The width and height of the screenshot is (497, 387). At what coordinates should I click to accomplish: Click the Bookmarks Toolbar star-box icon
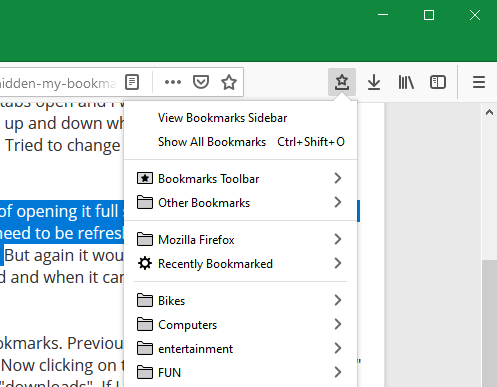click(x=145, y=178)
